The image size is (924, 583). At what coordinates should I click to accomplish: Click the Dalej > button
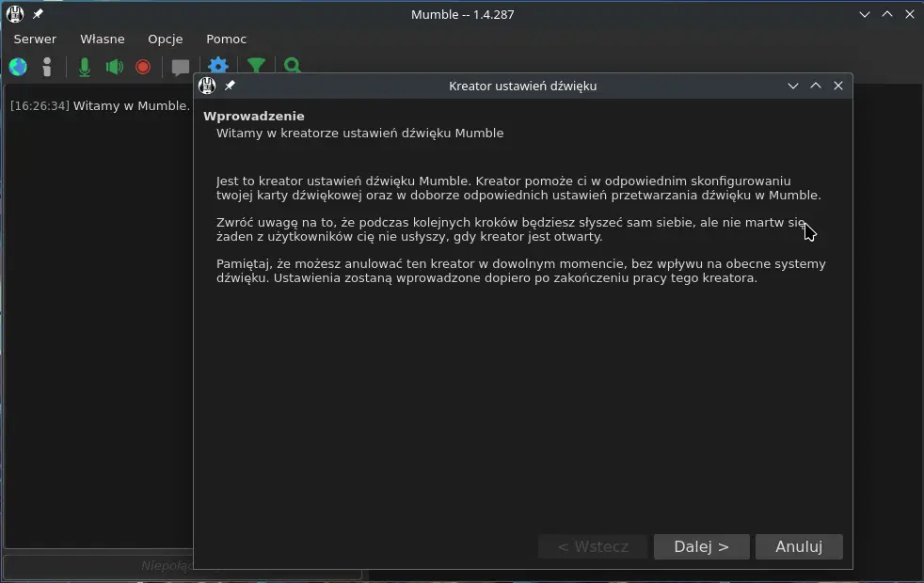(x=701, y=546)
